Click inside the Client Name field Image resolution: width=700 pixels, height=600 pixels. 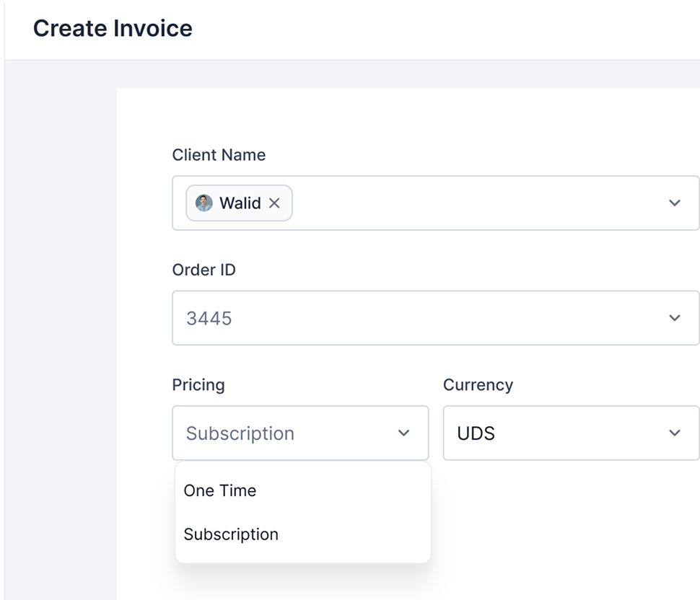[436, 203]
